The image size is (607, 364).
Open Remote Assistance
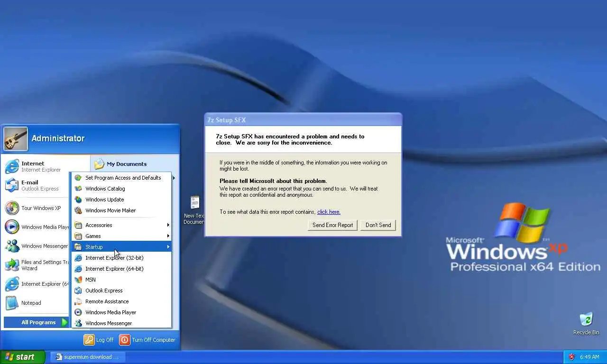point(121,301)
